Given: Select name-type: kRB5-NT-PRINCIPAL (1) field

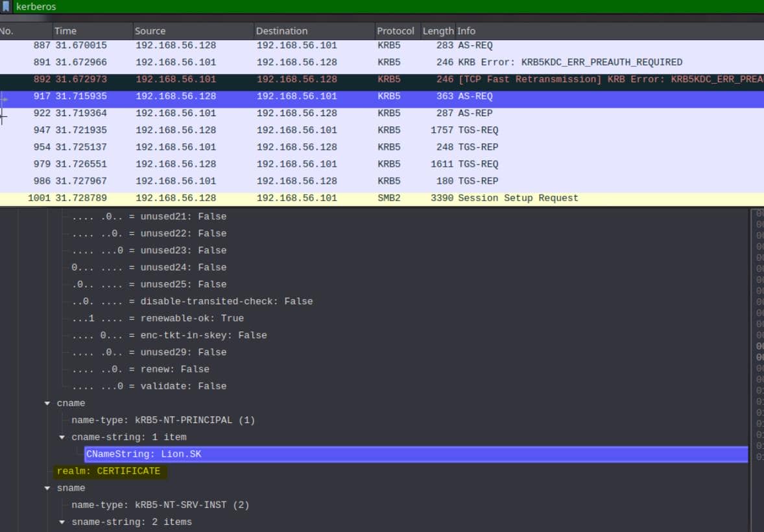Looking at the screenshot, I should click(163, 420).
